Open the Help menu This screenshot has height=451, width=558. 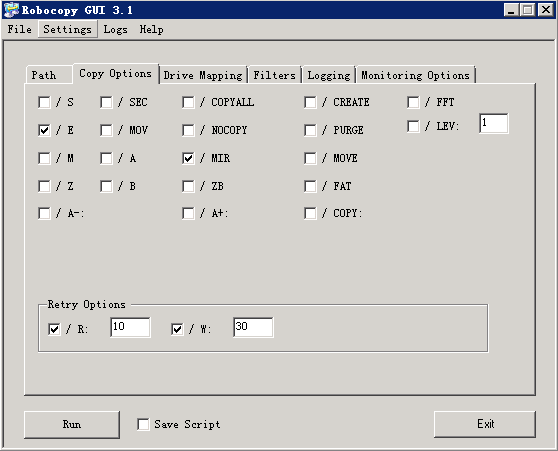pos(152,29)
